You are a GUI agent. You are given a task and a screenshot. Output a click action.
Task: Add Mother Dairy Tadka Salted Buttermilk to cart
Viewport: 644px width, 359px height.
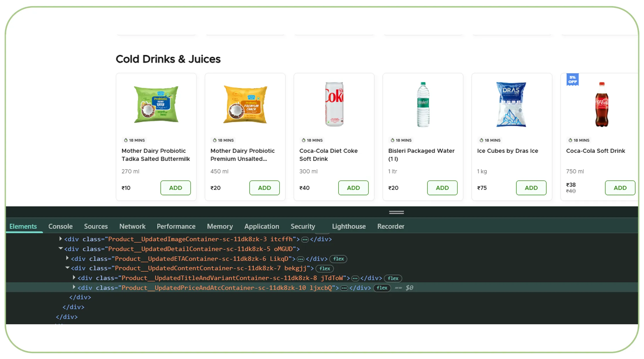tap(176, 188)
